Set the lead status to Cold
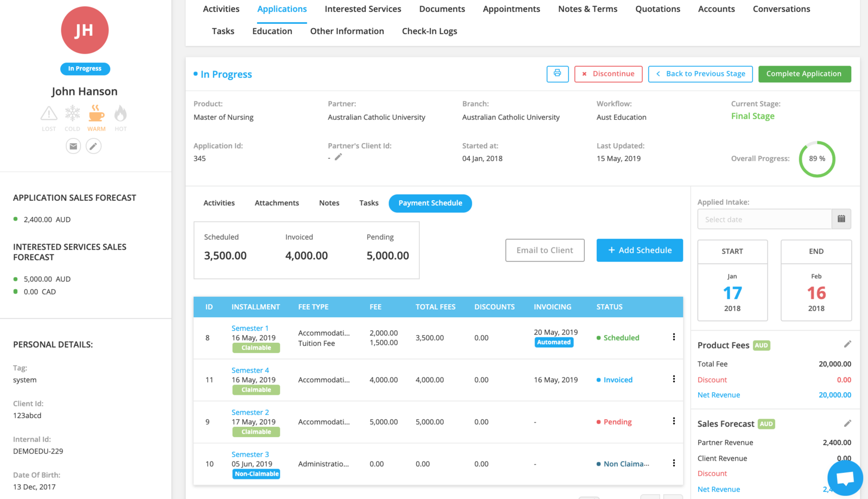This screenshot has height=499, width=868. tap(72, 114)
